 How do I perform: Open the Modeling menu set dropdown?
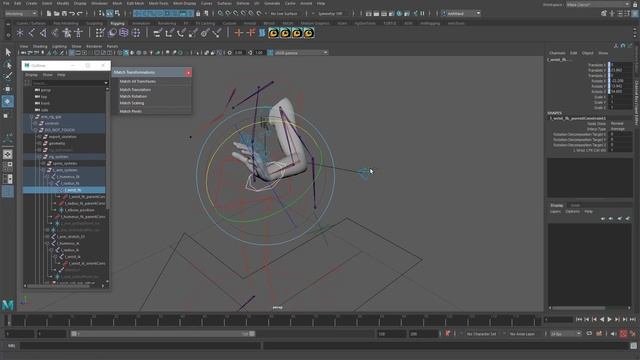point(21,13)
